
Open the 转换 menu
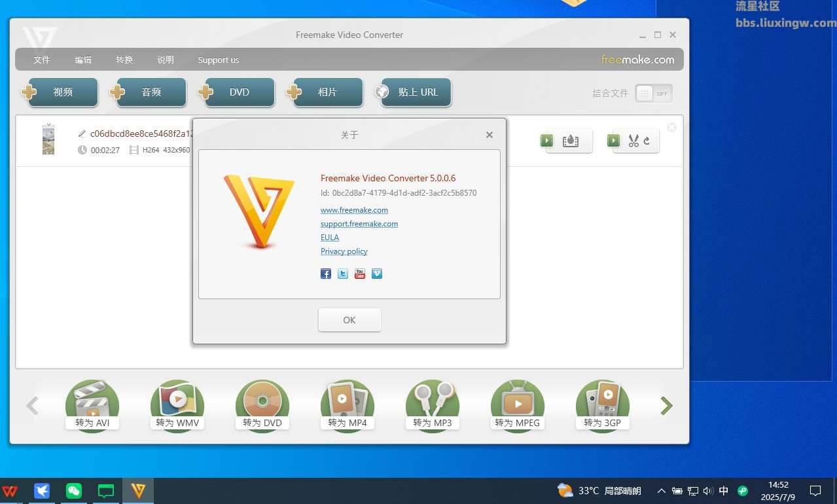click(124, 60)
